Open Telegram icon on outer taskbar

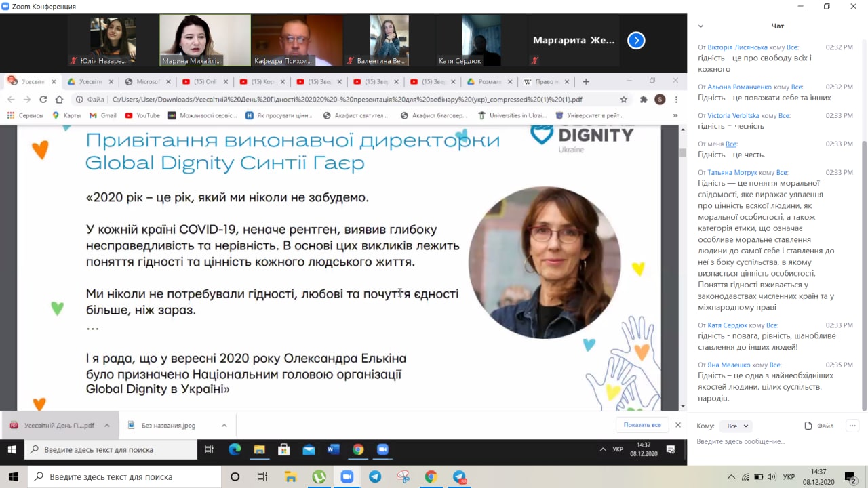(x=375, y=476)
